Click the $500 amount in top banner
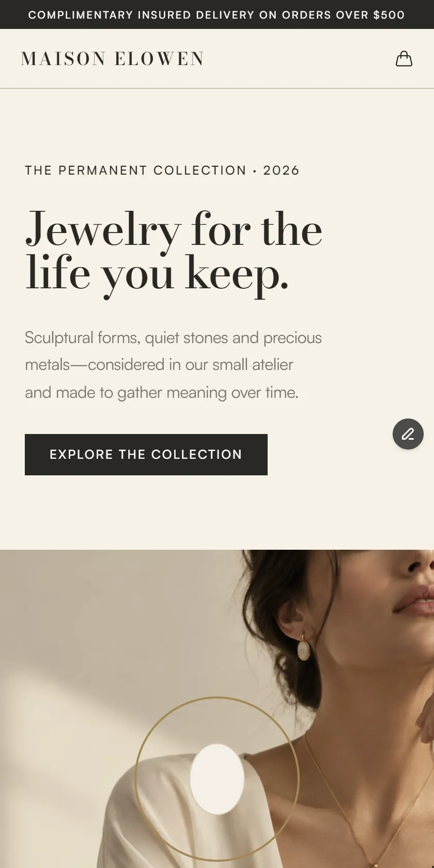 pyautogui.click(x=389, y=15)
